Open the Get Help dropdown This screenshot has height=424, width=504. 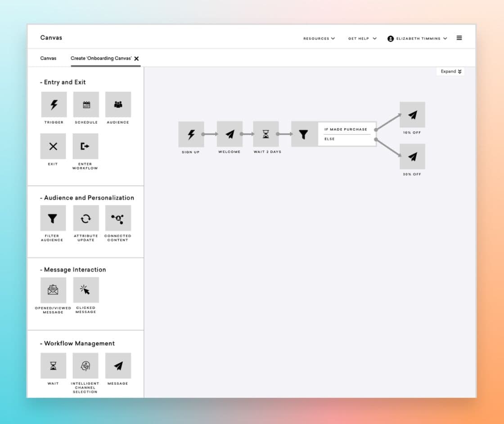click(x=362, y=39)
